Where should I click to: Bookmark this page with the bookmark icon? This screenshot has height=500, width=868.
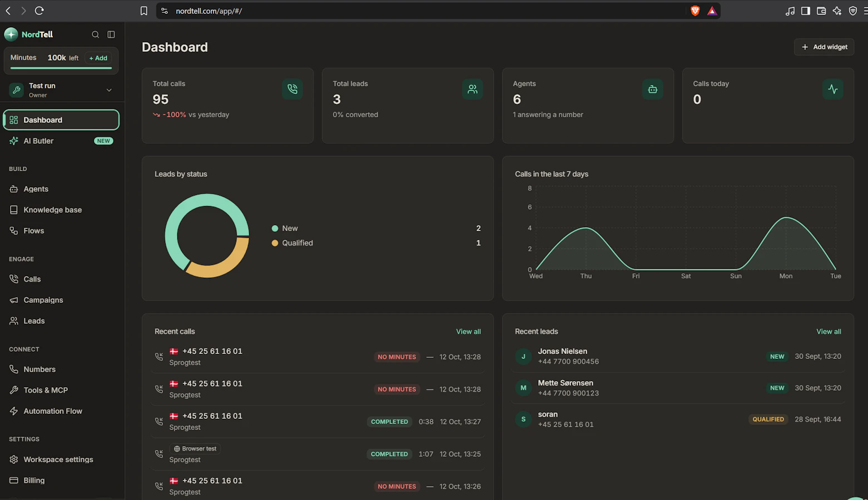pyautogui.click(x=143, y=11)
